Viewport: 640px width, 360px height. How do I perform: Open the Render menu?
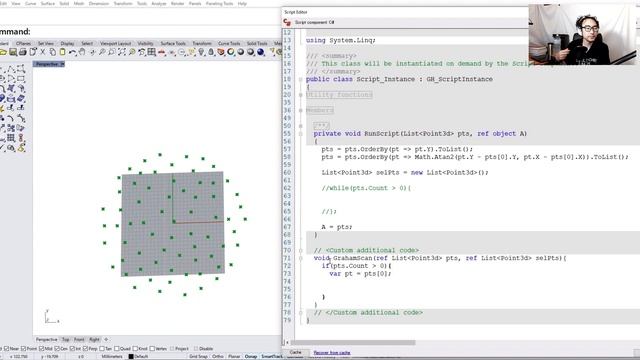[x=178, y=3]
